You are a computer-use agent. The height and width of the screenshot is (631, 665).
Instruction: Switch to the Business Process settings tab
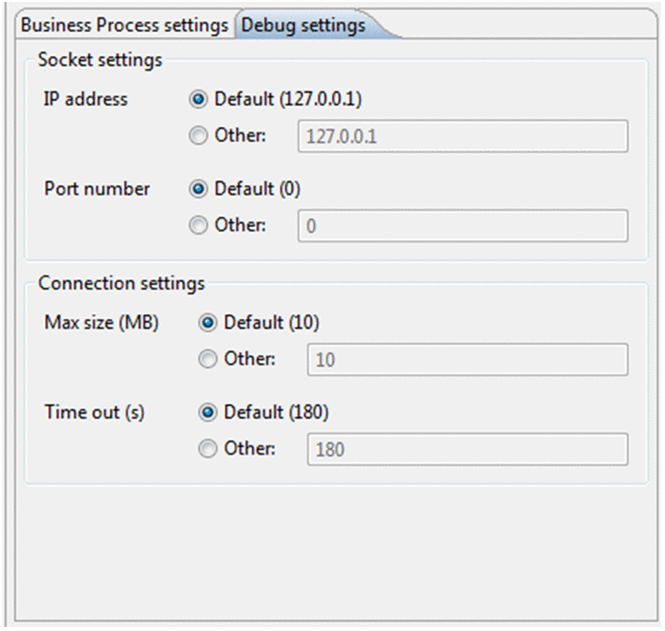pyautogui.click(x=124, y=24)
